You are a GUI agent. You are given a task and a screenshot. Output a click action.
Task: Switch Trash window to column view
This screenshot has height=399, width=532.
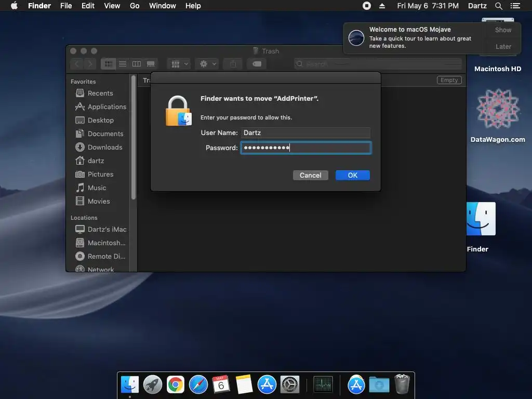[137, 64]
